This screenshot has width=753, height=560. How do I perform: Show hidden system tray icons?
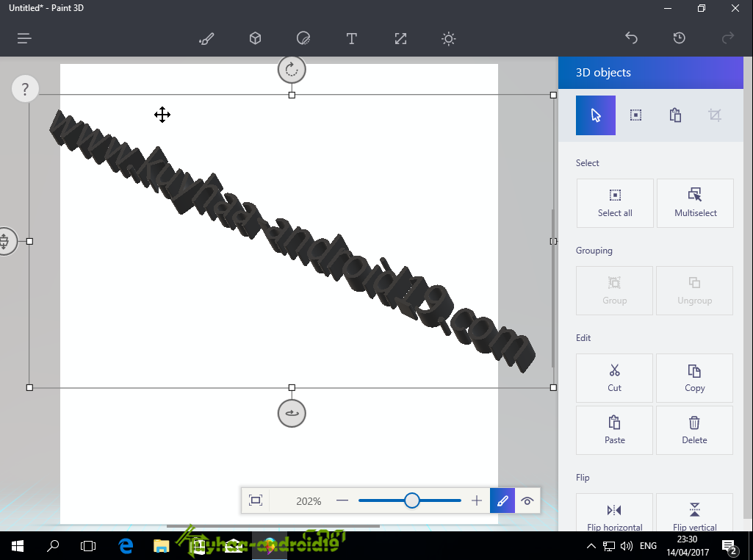coord(591,546)
